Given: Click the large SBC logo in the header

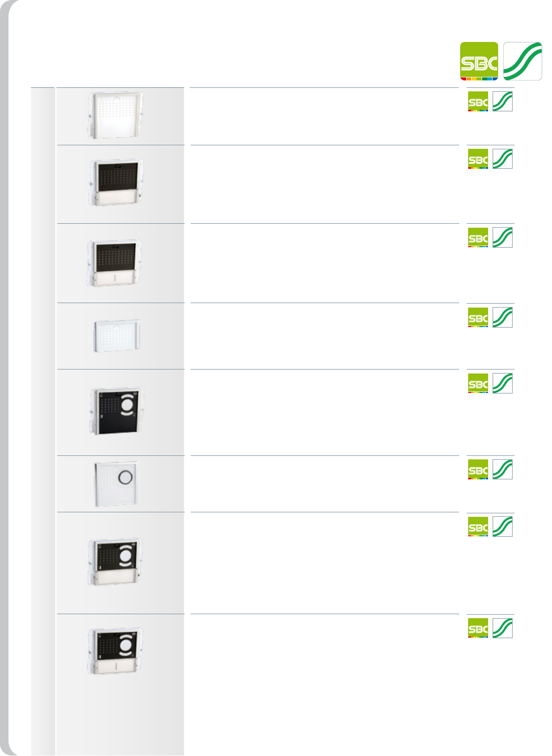Looking at the screenshot, I should (479, 61).
